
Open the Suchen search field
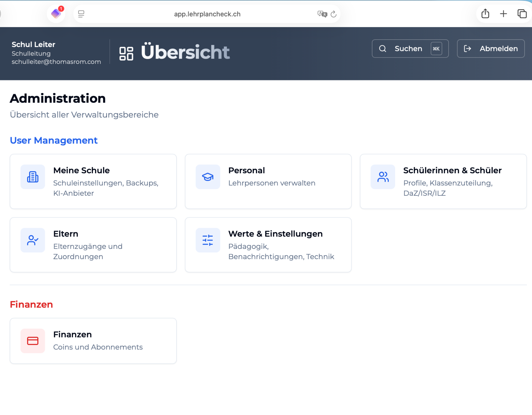pyautogui.click(x=410, y=48)
